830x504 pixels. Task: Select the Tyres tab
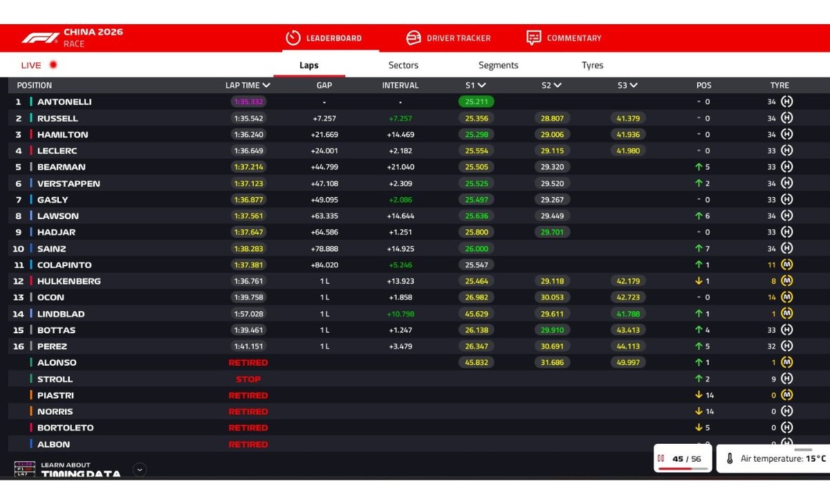(592, 65)
